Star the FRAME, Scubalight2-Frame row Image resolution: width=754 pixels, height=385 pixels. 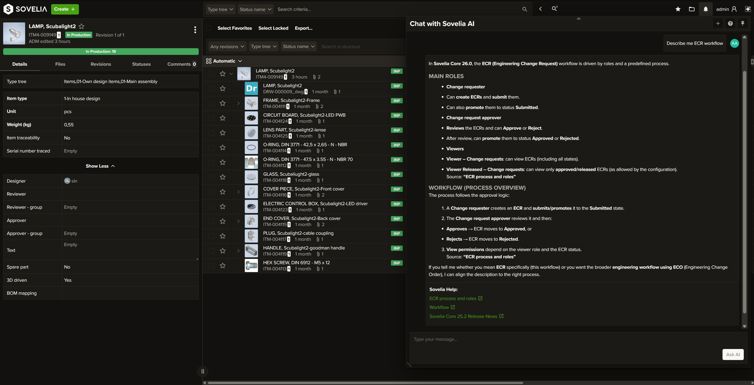222,103
